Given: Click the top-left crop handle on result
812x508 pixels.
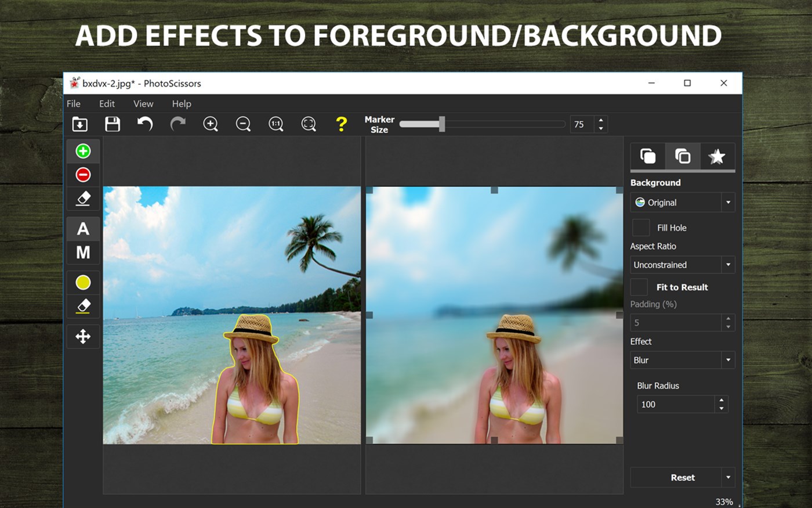Looking at the screenshot, I should [x=369, y=190].
